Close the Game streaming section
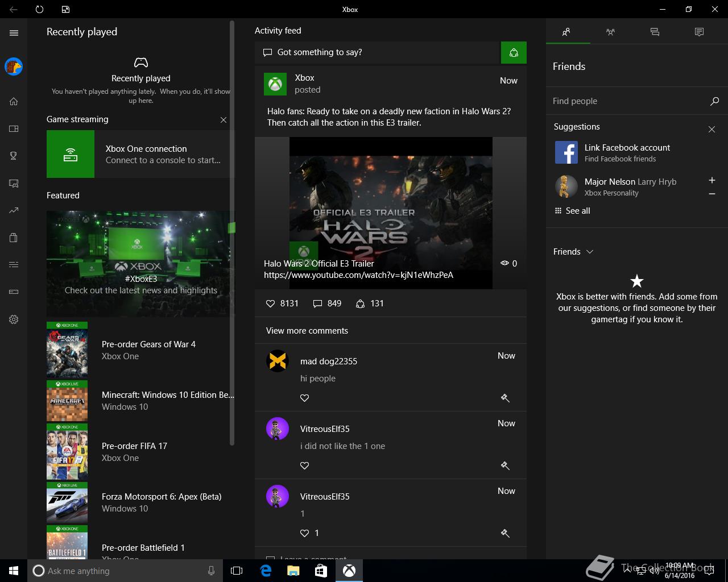The height and width of the screenshot is (582, 728). 224,120
